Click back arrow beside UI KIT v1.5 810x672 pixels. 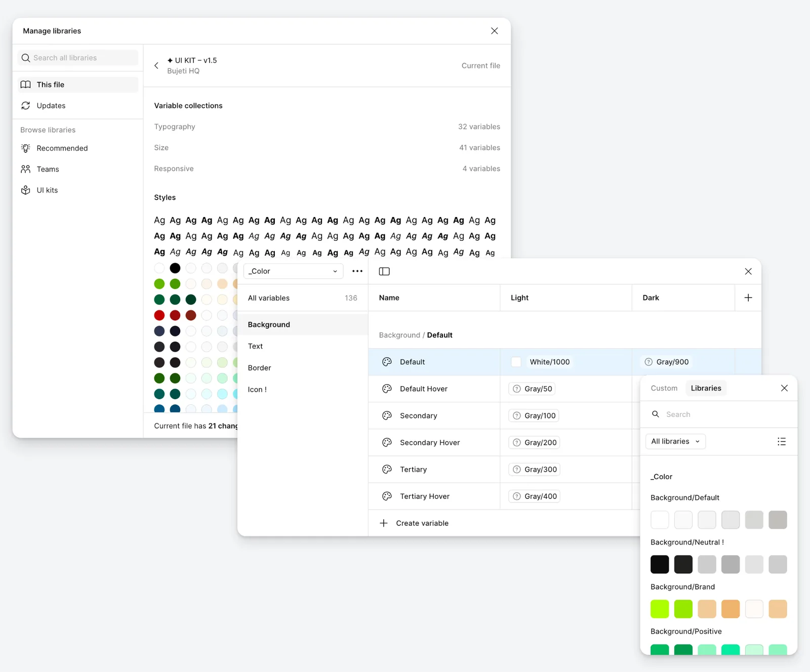(x=156, y=66)
